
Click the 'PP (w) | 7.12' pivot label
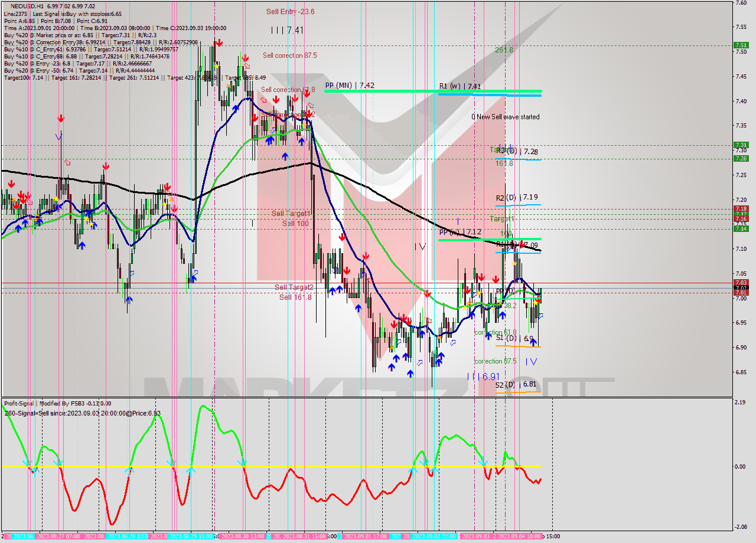click(x=460, y=232)
